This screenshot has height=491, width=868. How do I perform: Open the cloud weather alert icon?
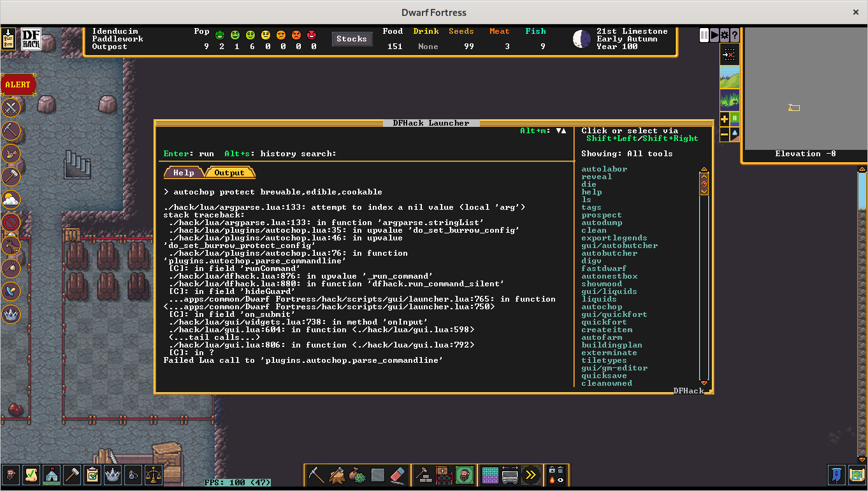(11, 200)
